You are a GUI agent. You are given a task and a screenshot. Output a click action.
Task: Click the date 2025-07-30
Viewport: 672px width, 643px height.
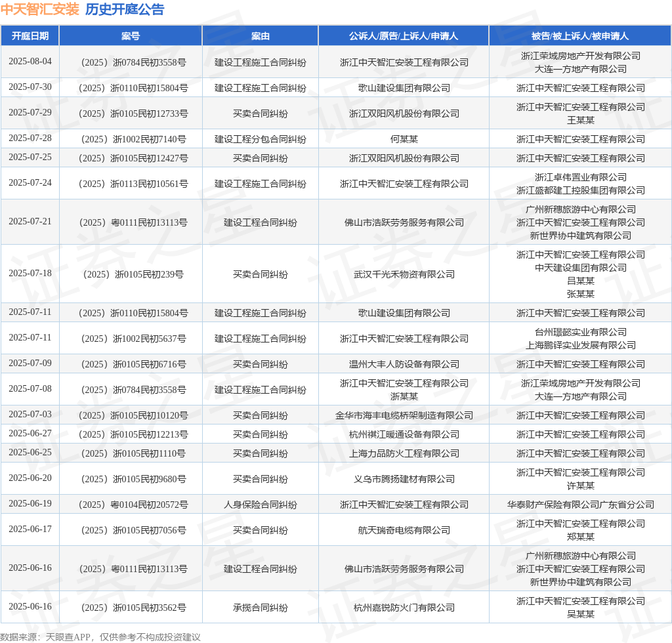[30, 87]
